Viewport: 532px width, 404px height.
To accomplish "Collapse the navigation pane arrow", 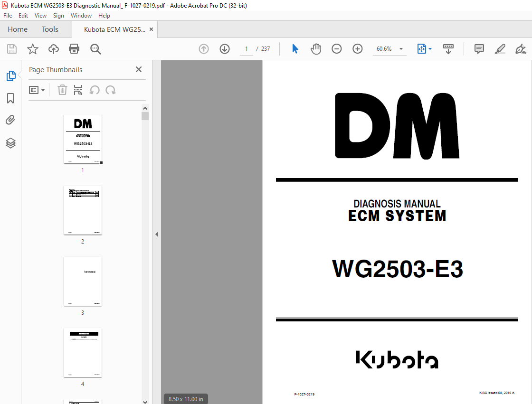I will coord(157,234).
